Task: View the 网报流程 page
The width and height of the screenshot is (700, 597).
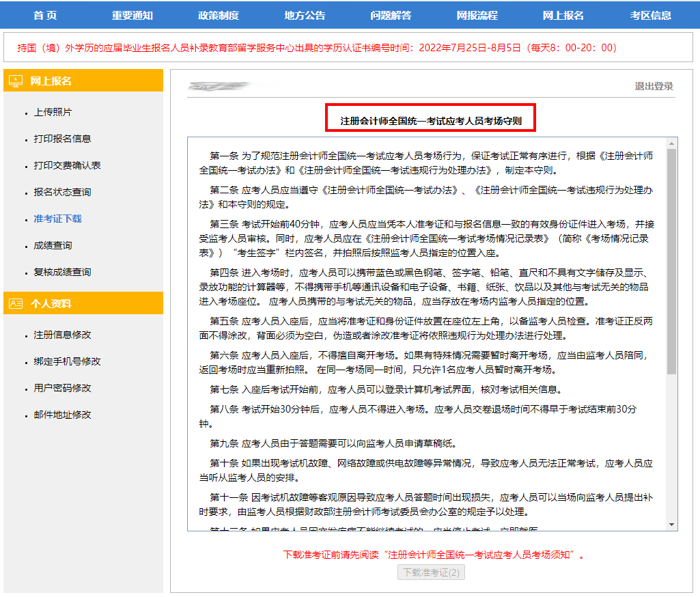Action: 477,15
